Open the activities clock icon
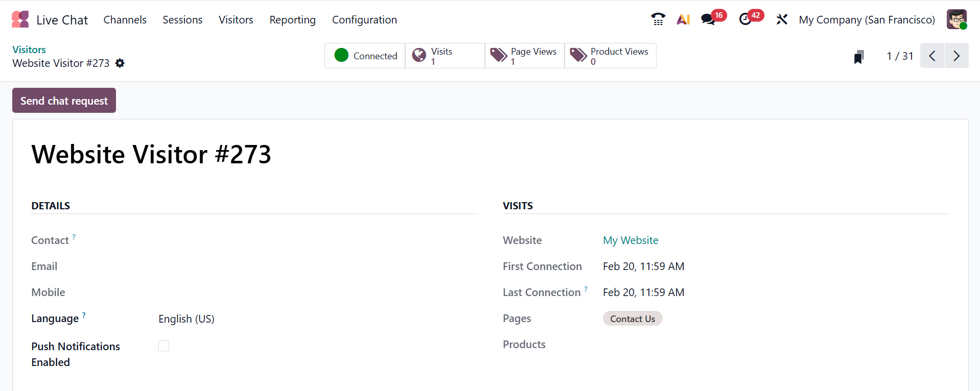980x391 pixels. pyautogui.click(x=745, y=19)
